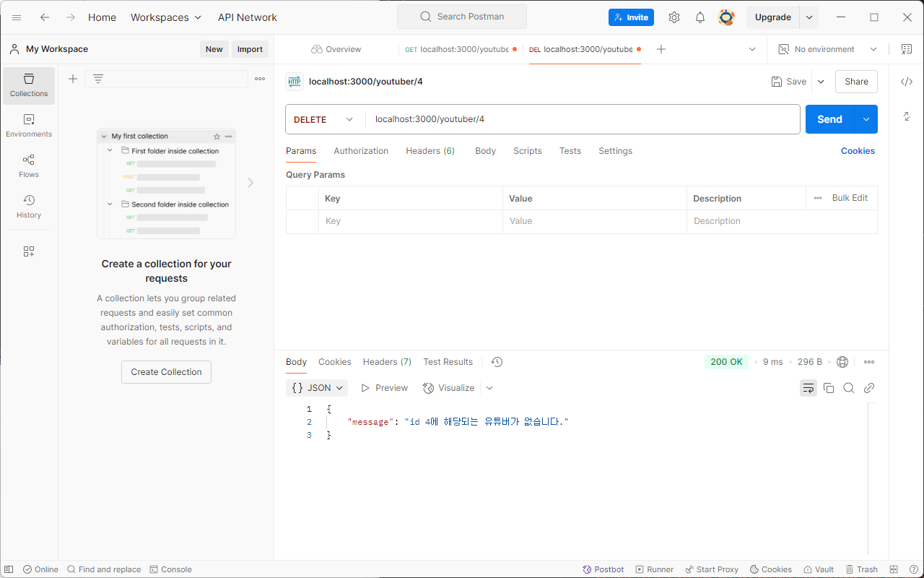
Task: Open Flows in the sidebar
Action: coord(29,166)
